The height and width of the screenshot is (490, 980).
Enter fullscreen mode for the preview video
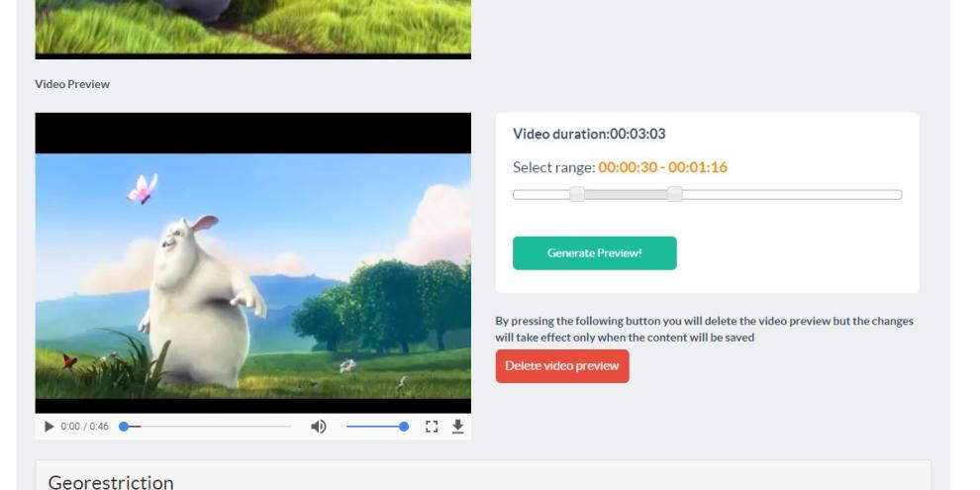click(x=431, y=427)
